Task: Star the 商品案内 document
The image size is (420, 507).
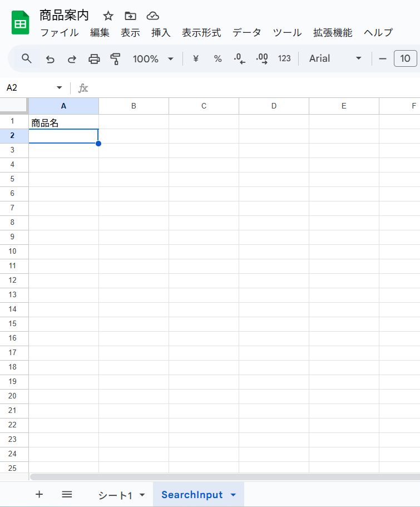Action: pyautogui.click(x=108, y=16)
